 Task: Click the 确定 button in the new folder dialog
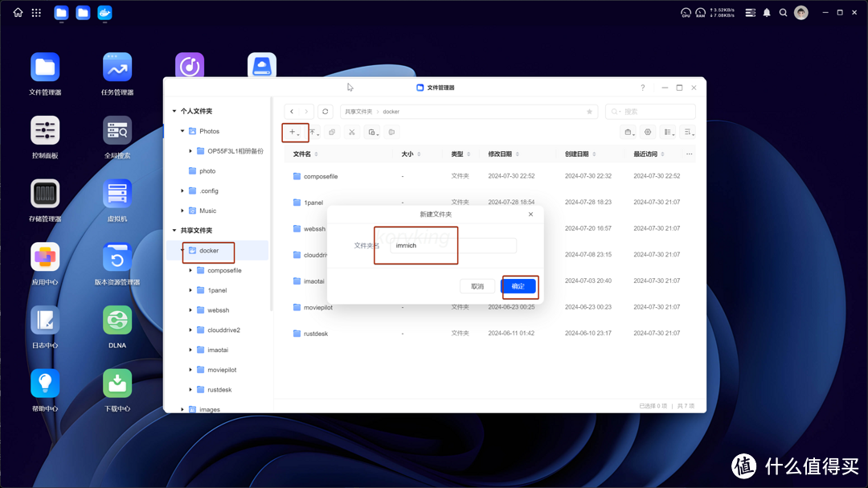518,286
